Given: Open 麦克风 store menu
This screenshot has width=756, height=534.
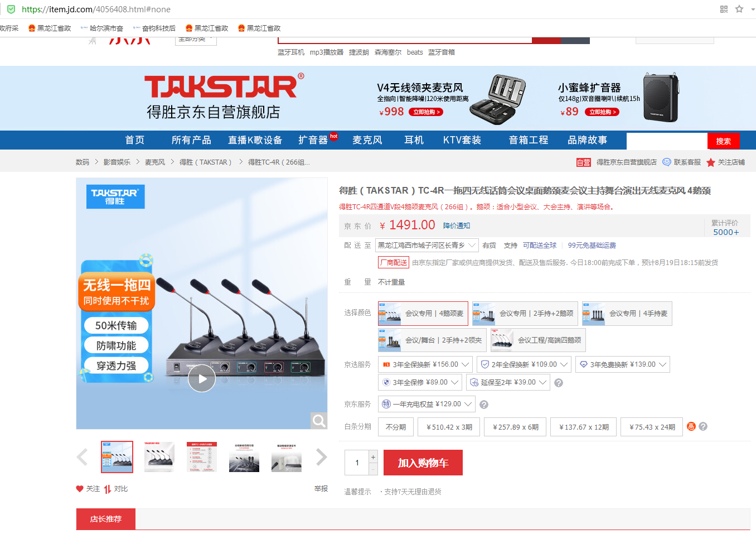Looking at the screenshot, I should click(367, 140).
